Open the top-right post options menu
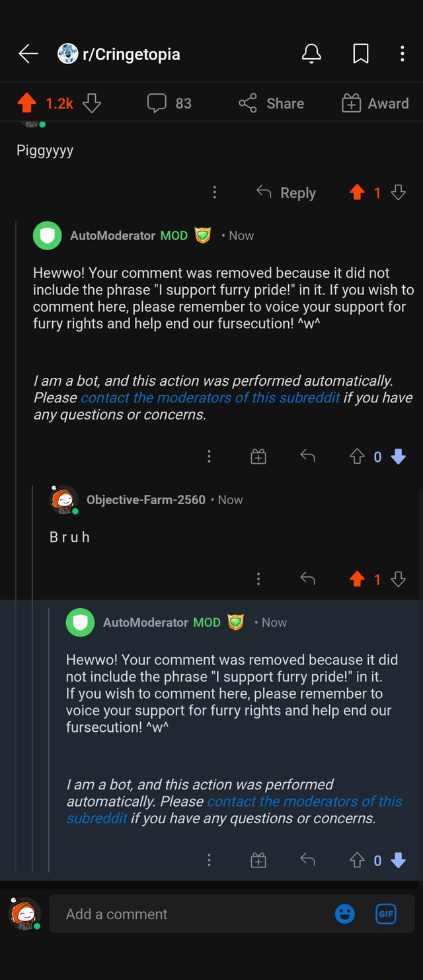Viewport: 423px width, 980px height. pos(402,55)
